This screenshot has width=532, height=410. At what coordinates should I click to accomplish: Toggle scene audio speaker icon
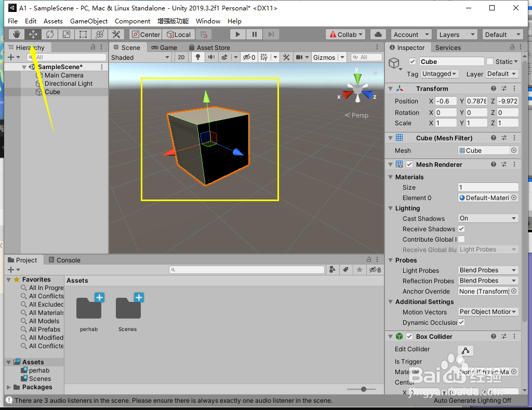coord(211,57)
